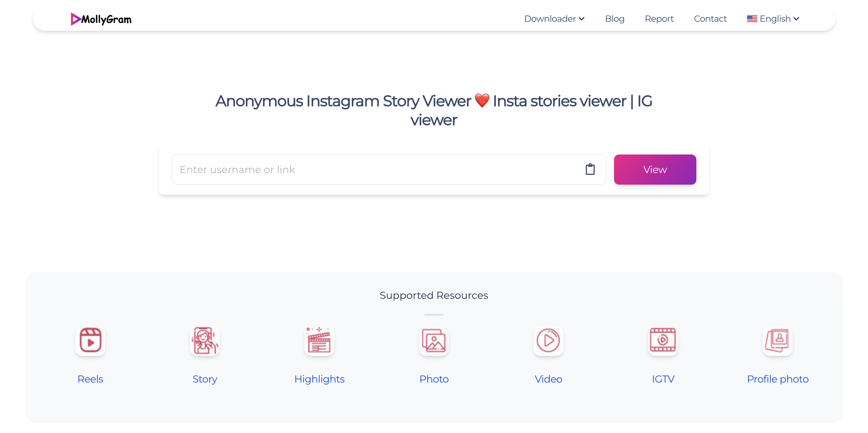Screen dimensions: 868x433
Task: Open the IGTV text link
Action: [663, 379]
